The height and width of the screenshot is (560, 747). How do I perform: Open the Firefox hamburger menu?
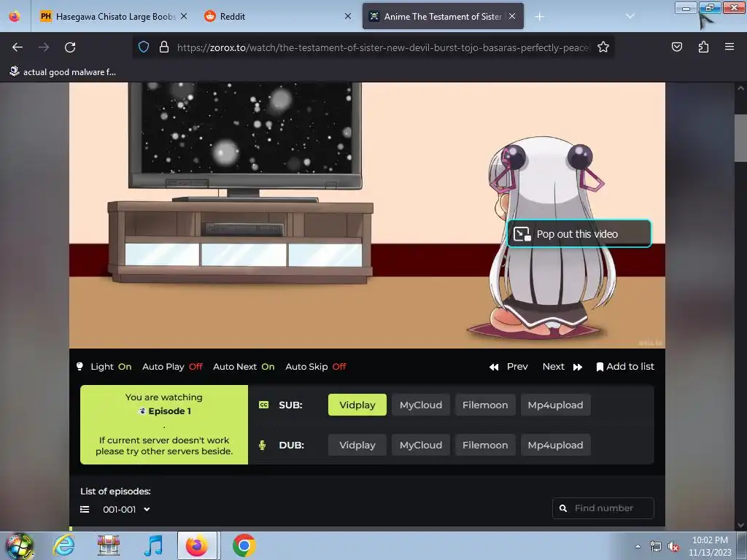tap(729, 47)
